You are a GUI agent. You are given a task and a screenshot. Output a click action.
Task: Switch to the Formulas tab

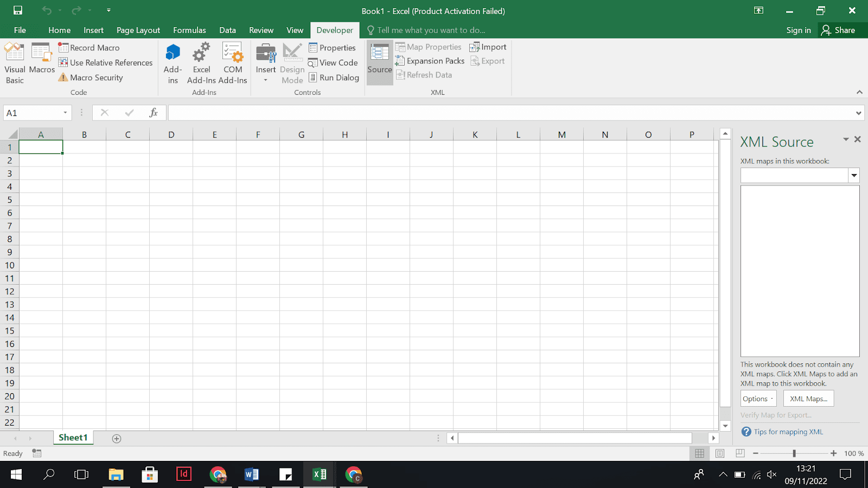click(x=189, y=30)
